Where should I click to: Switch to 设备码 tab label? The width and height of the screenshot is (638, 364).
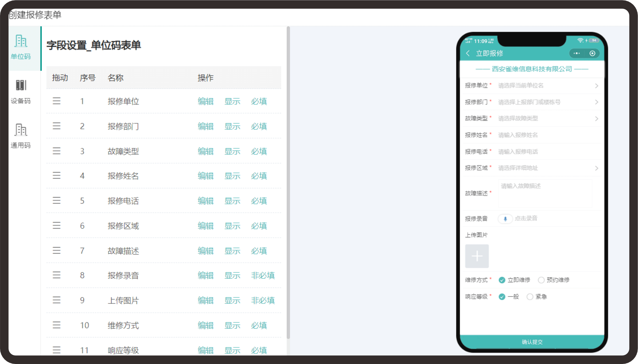coord(21,101)
